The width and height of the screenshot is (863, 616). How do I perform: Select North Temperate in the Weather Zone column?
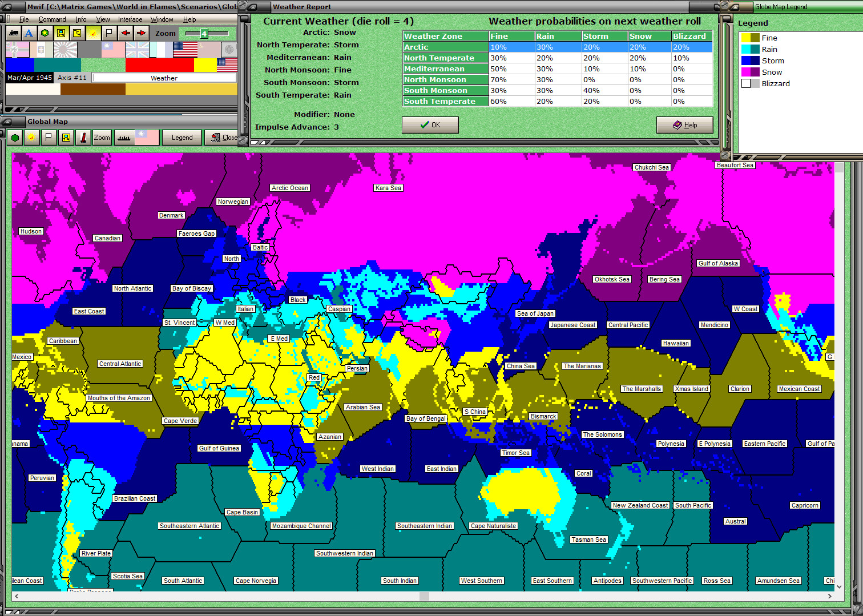click(445, 58)
